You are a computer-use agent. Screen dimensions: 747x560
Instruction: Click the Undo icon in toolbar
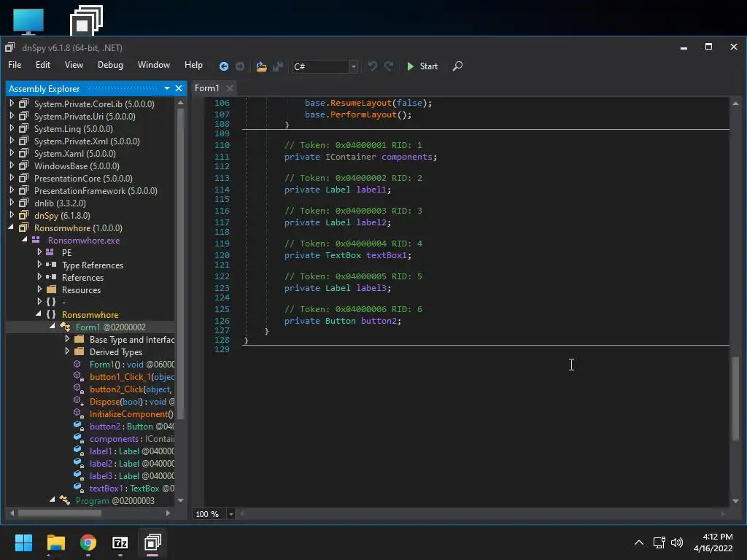pyautogui.click(x=372, y=66)
